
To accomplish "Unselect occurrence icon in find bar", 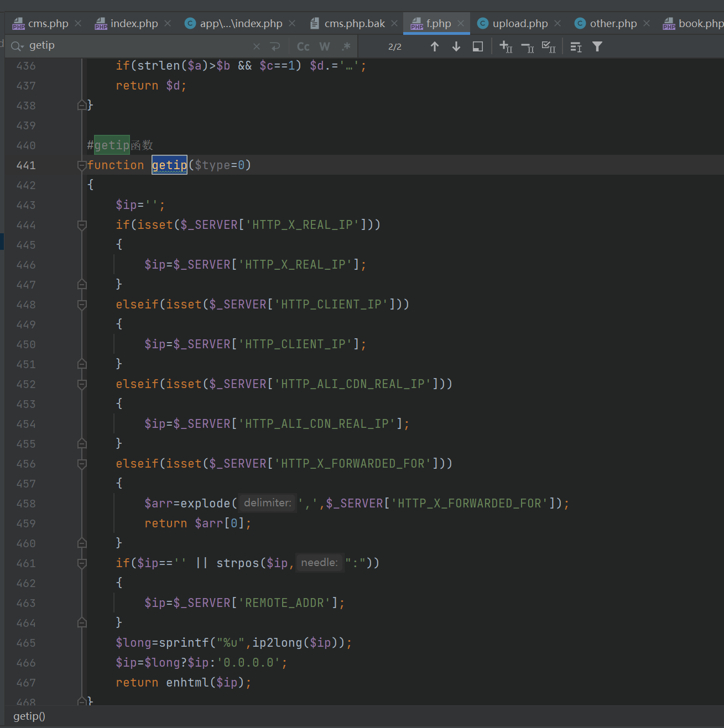I will pos(527,46).
